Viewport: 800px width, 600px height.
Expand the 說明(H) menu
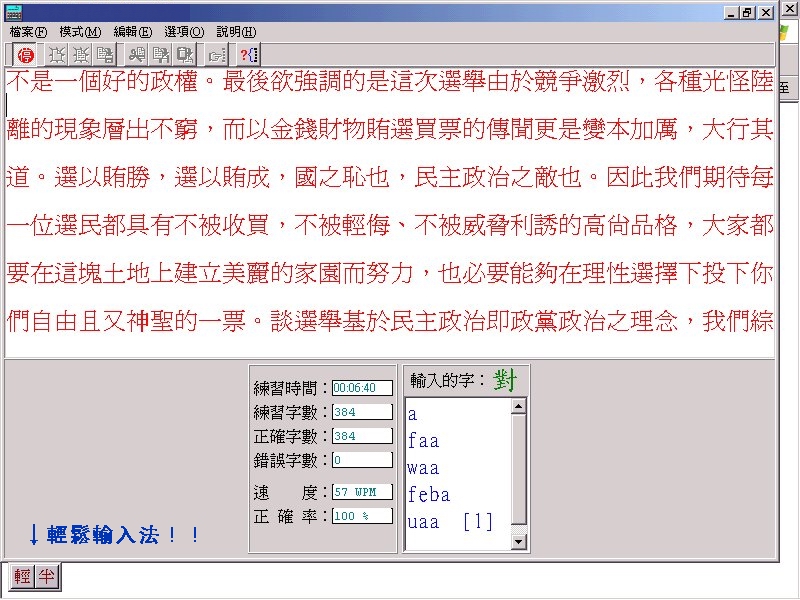[x=236, y=31]
